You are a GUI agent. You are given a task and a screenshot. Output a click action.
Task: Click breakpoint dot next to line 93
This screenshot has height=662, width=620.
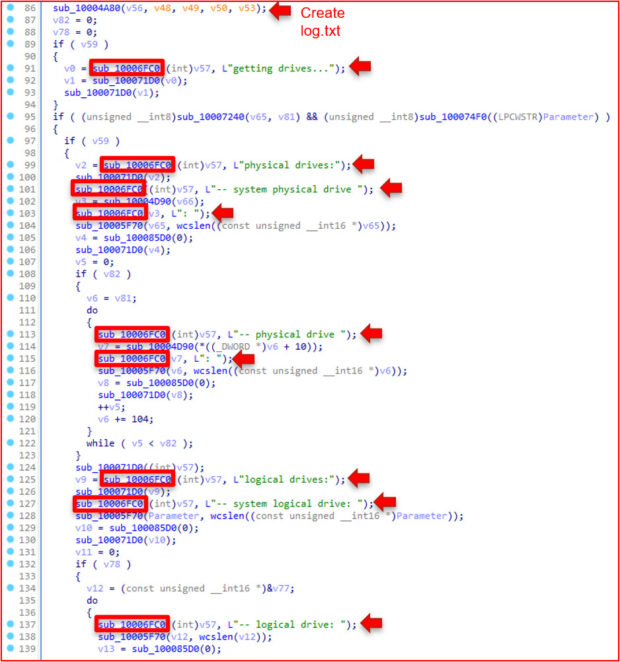pyautogui.click(x=11, y=92)
